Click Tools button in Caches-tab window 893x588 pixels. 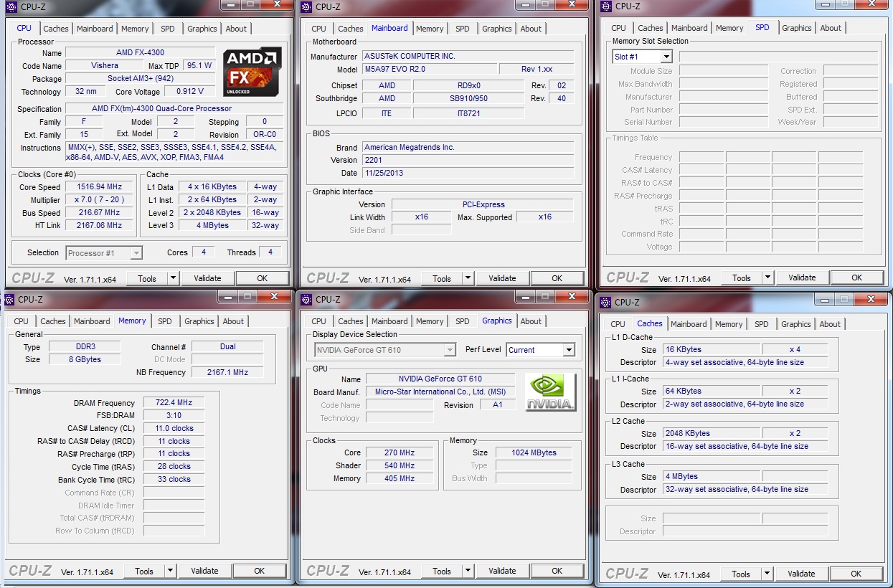pos(741,574)
